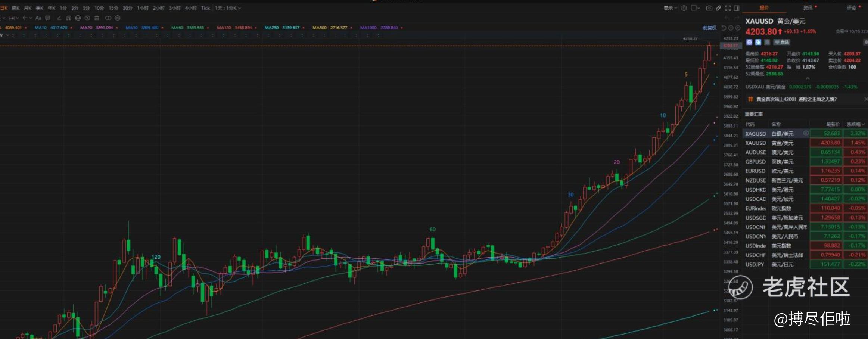Select the text annotation (Aa) tool

pos(38,18)
